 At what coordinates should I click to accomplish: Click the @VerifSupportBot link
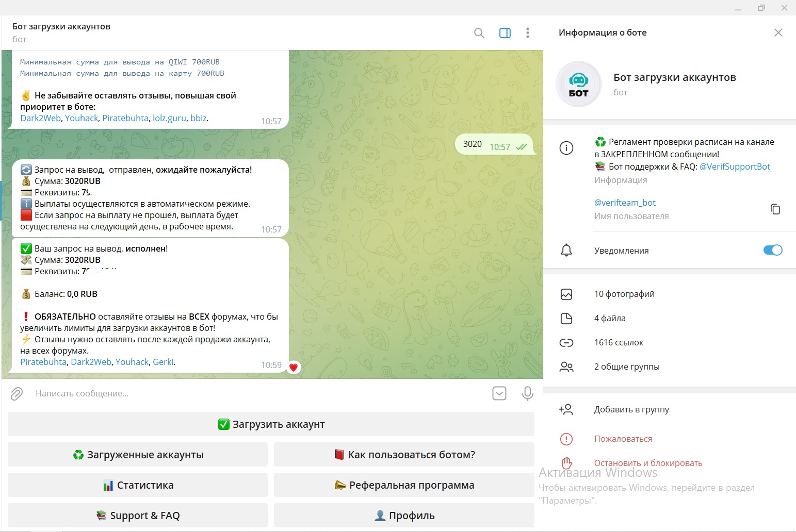coord(735,167)
